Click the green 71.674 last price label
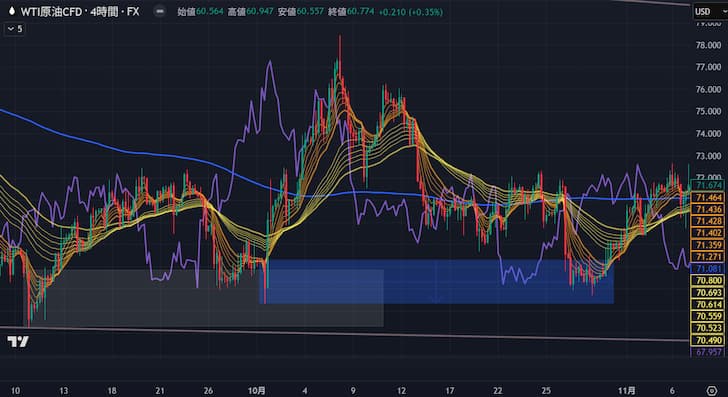 pos(708,185)
